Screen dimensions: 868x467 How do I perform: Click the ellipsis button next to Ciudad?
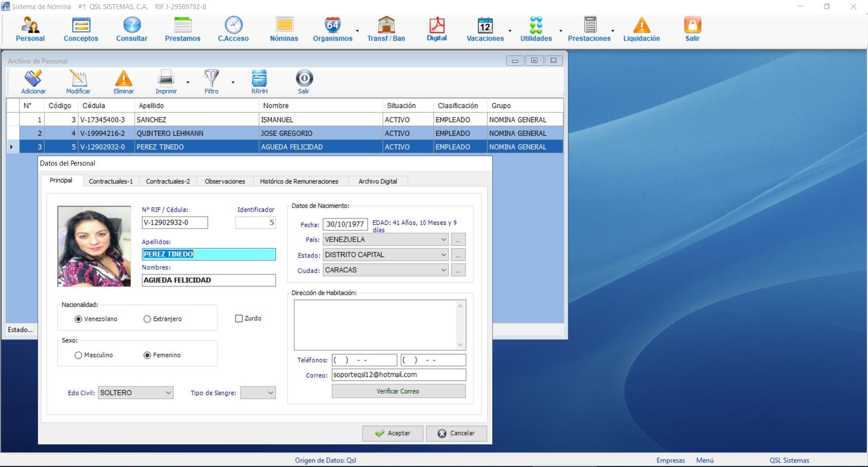pos(458,271)
